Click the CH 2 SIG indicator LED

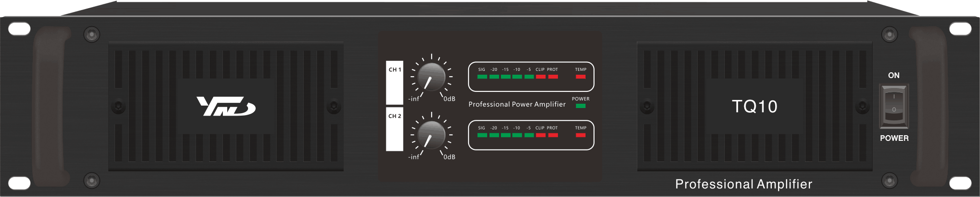[x=482, y=135]
